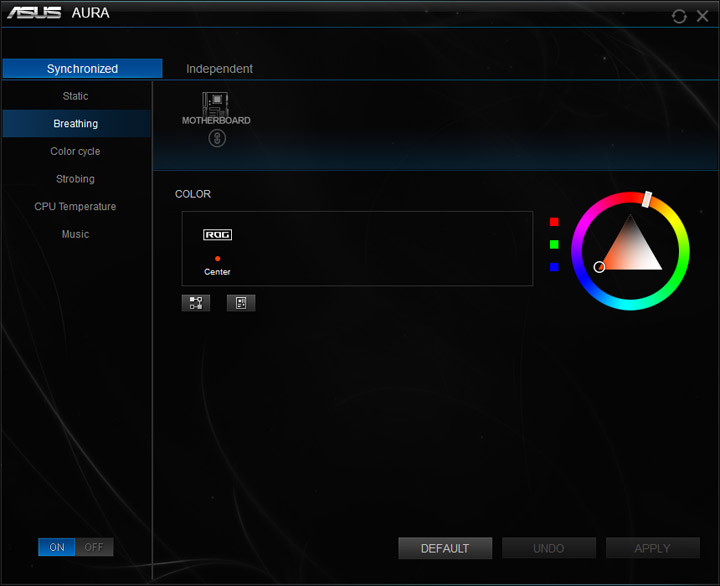
Task: Switch to the Synchronized tab
Action: coord(83,68)
